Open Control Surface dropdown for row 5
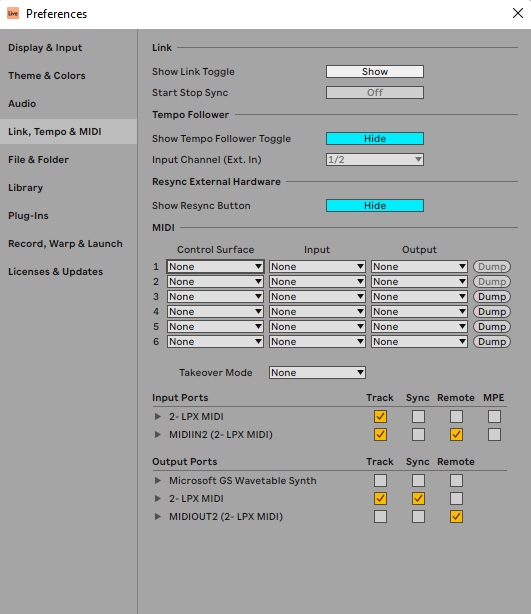This screenshot has height=614, width=531. [215, 327]
